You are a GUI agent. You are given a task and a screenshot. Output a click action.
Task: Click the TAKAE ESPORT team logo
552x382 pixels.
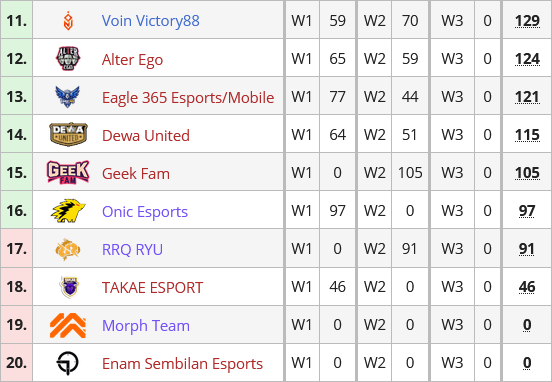point(69,287)
